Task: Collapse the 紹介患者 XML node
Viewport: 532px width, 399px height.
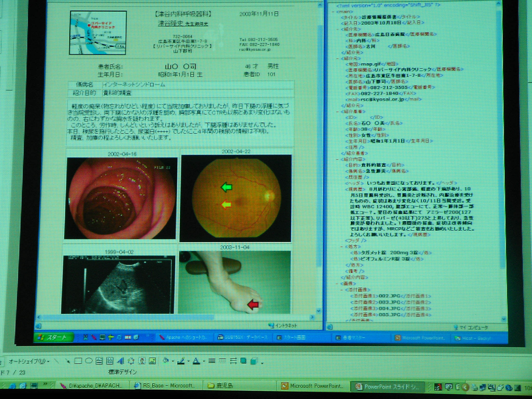Action: pyautogui.click(x=338, y=112)
